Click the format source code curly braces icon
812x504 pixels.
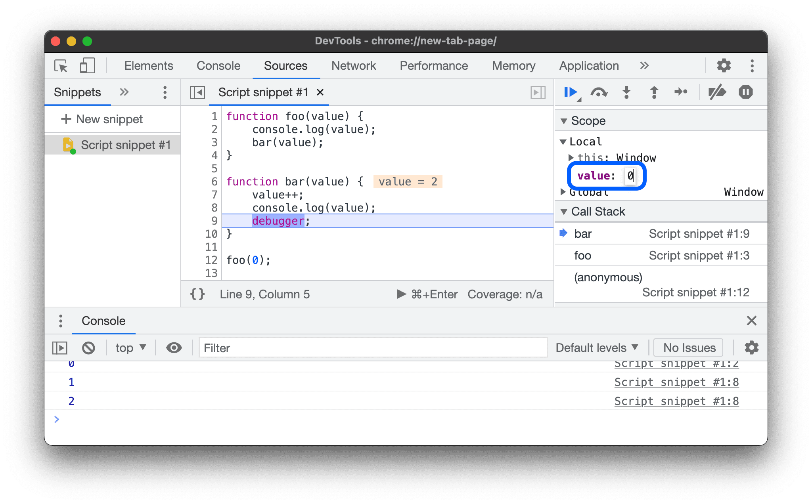pyautogui.click(x=197, y=294)
